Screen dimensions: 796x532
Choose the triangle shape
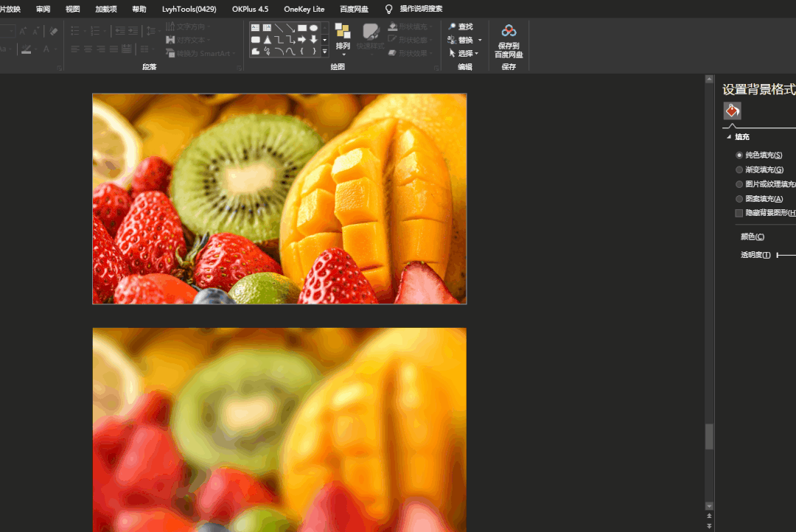pos(267,40)
